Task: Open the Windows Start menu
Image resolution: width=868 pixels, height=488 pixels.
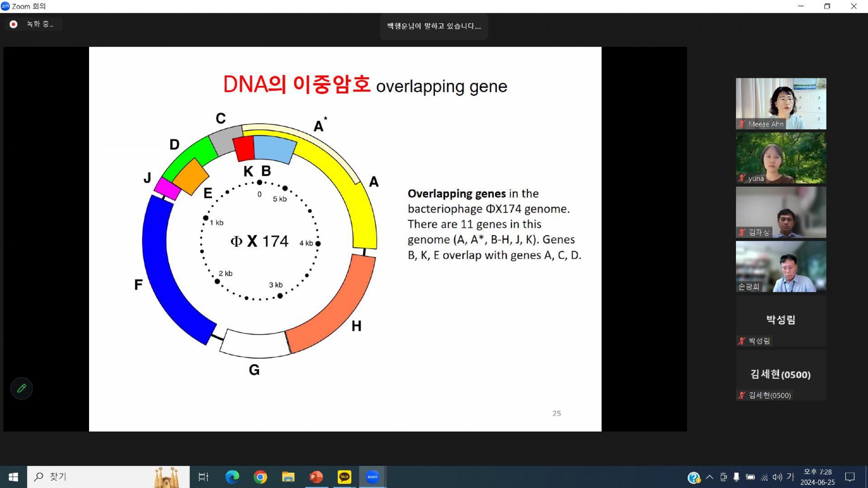Action: tap(13, 477)
